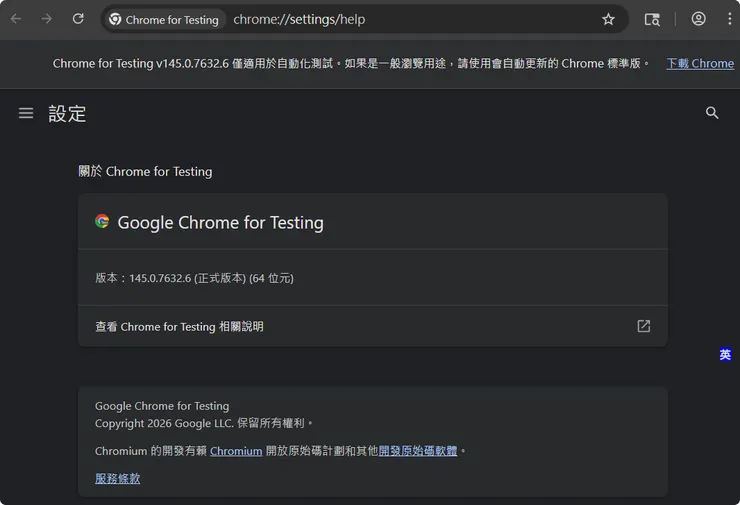Click the browser forward arrow
The width and height of the screenshot is (740, 505).
point(47,19)
